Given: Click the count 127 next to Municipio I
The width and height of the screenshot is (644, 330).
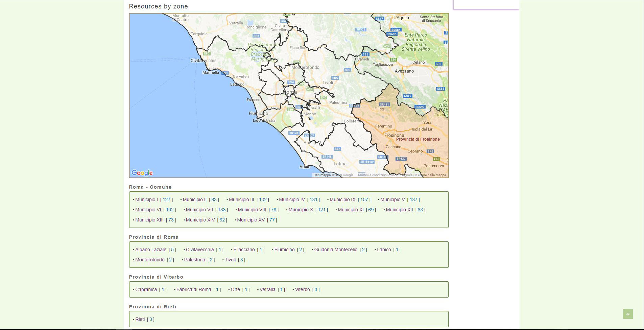Looking at the screenshot, I should click(x=167, y=199).
